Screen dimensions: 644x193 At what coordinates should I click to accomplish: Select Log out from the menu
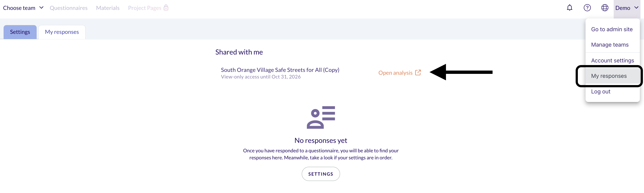coord(600,91)
